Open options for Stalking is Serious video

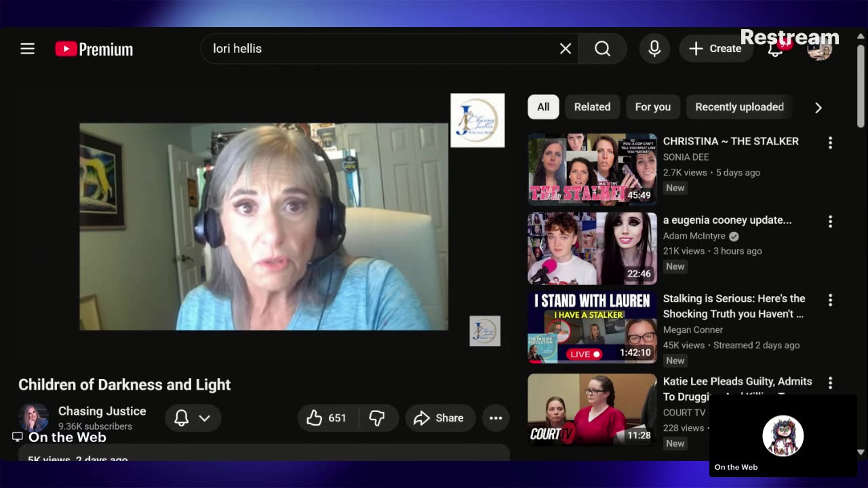(x=830, y=300)
